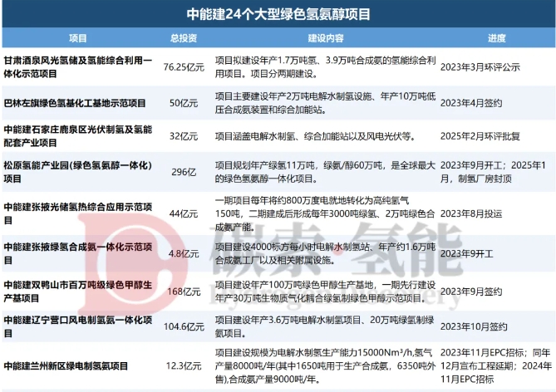Select the 总投资 column header
Viewport: 556px width, 392px height.
coord(184,38)
